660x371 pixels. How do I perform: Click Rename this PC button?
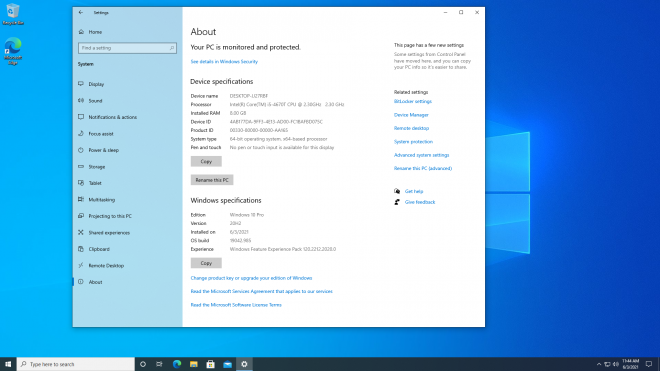pos(212,180)
